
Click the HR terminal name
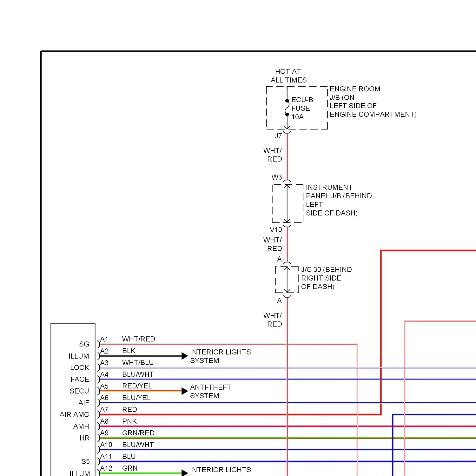click(84, 438)
